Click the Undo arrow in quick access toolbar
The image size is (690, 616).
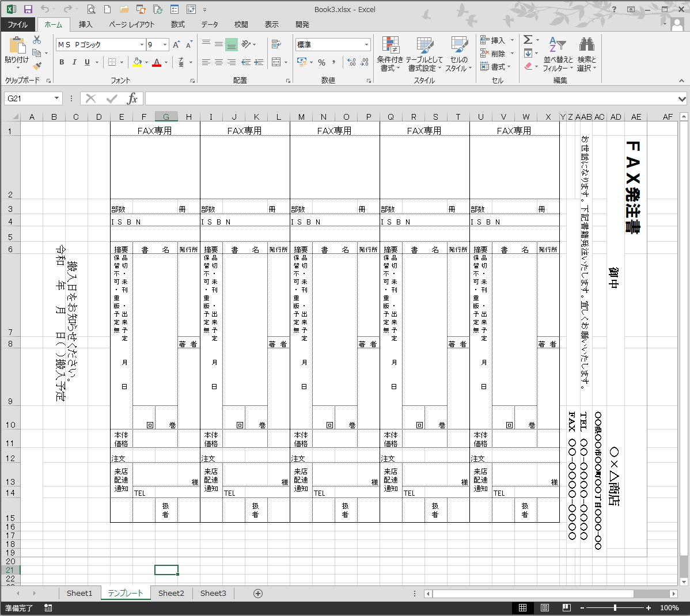point(45,9)
